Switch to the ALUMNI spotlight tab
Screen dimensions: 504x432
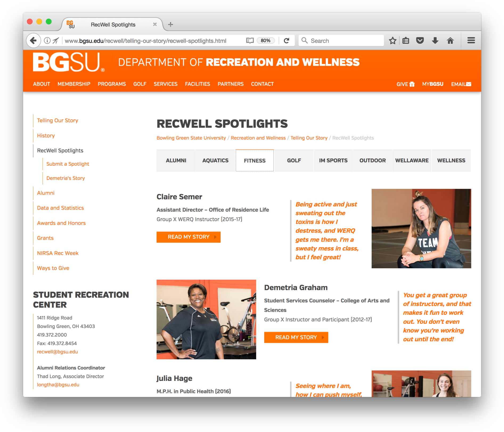tap(176, 161)
